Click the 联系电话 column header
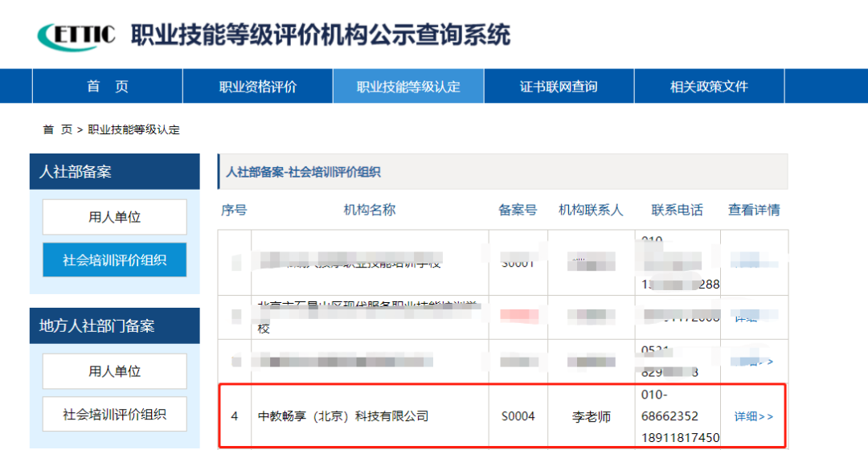The image size is (868, 450). (x=677, y=210)
